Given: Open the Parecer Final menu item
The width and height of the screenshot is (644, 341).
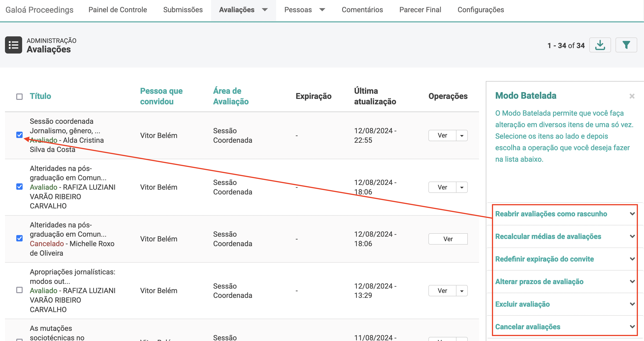Looking at the screenshot, I should pos(420,10).
